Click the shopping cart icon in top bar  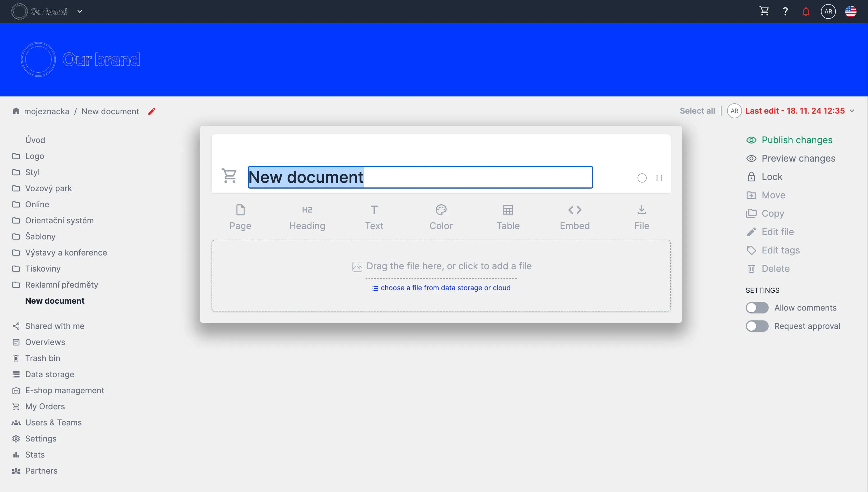764,11
